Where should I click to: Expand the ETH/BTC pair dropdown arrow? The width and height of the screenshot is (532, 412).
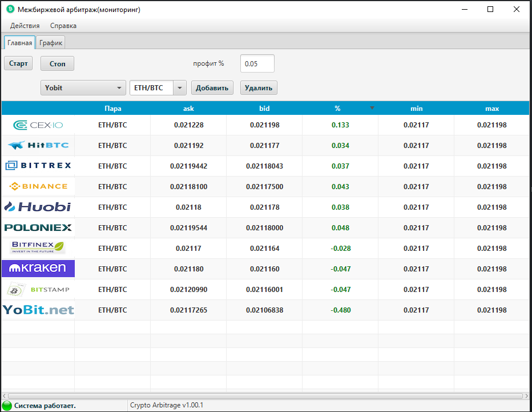[x=180, y=88]
